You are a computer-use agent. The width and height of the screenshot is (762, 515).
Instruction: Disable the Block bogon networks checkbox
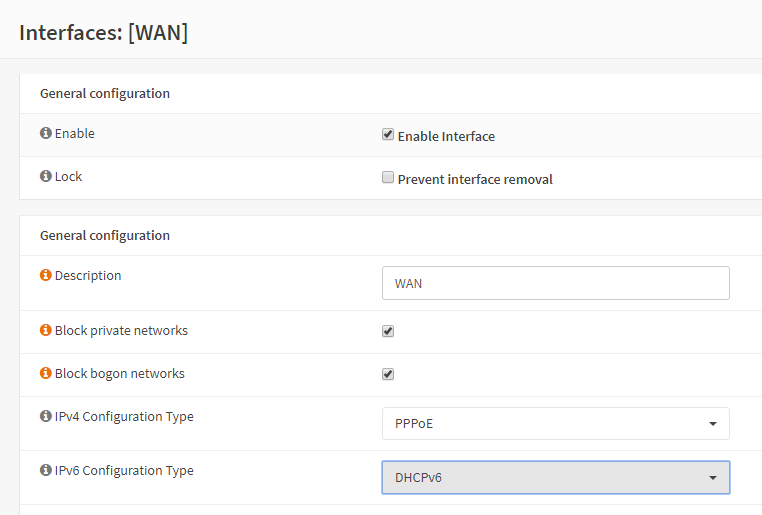click(388, 374)
